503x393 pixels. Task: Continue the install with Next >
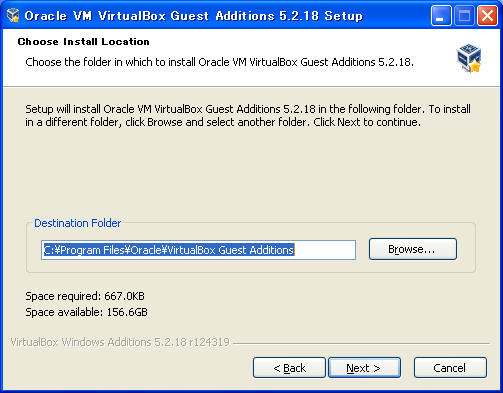click(364, 368)
